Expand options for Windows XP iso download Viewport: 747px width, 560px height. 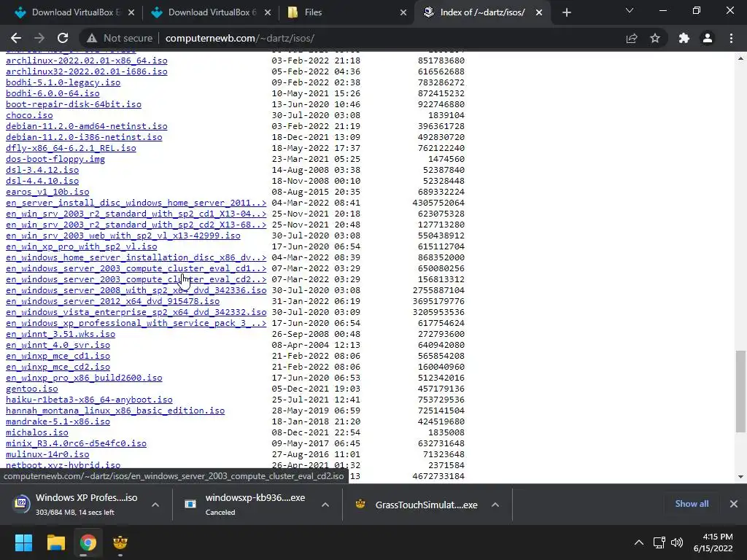(155, 505)
